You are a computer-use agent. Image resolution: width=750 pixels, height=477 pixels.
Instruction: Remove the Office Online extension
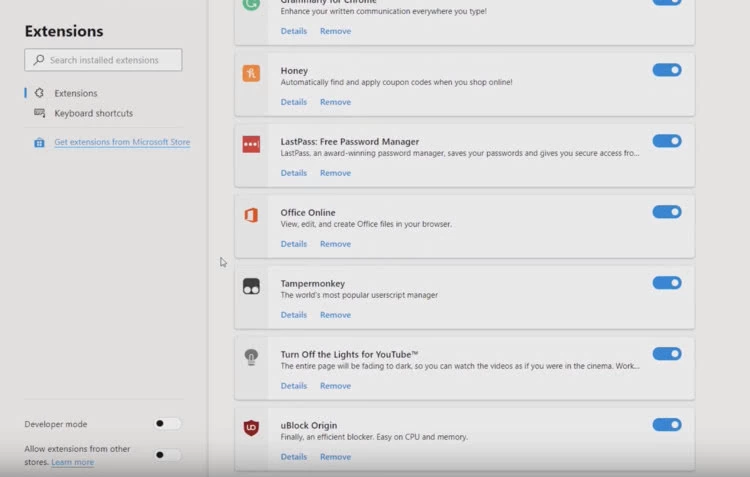[335, 244]
